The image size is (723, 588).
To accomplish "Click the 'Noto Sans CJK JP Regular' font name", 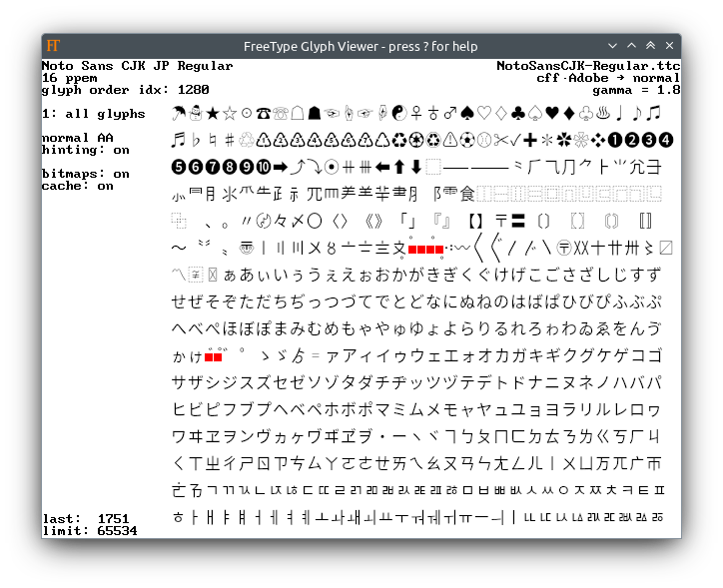I will [138, 66].
